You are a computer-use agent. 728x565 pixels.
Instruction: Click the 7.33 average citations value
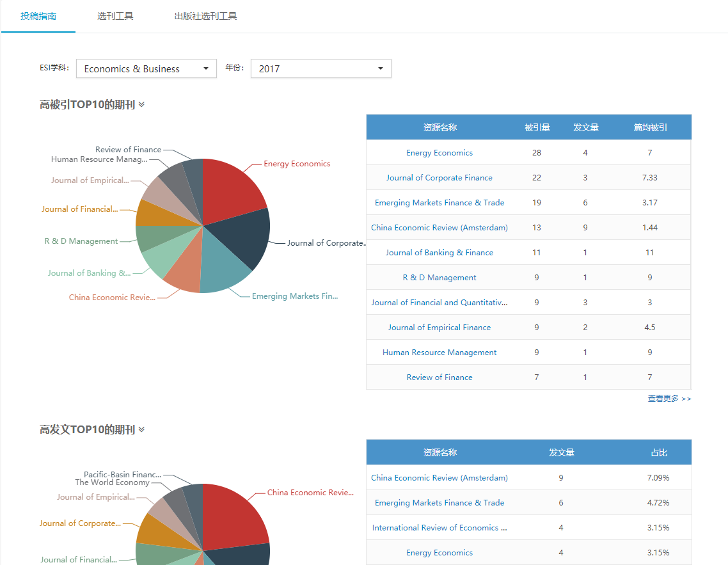pyautogui.click(x=650, y=178)
